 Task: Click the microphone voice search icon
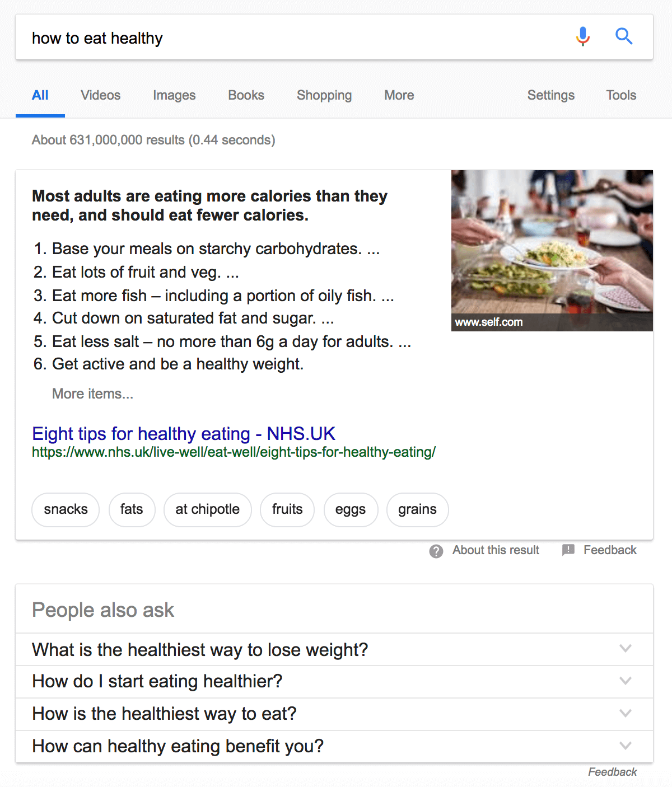[583, 36]
